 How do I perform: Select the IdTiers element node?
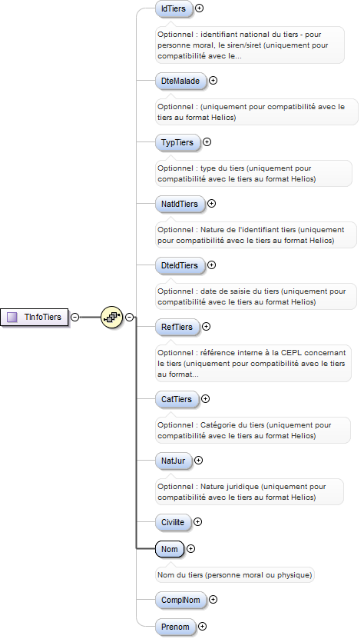174,8
